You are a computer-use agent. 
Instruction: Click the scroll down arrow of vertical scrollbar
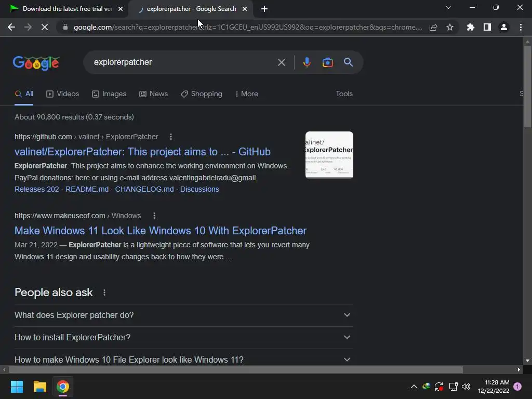point(527,361)
